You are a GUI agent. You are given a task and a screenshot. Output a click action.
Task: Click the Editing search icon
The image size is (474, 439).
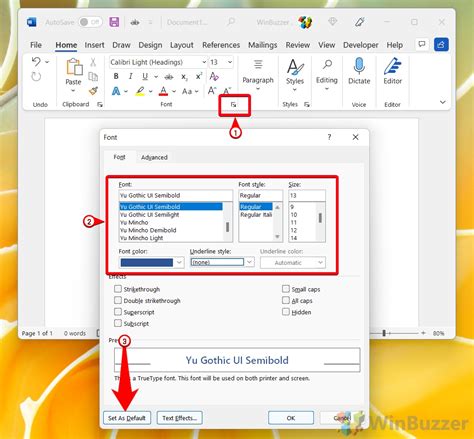point(327,65)
